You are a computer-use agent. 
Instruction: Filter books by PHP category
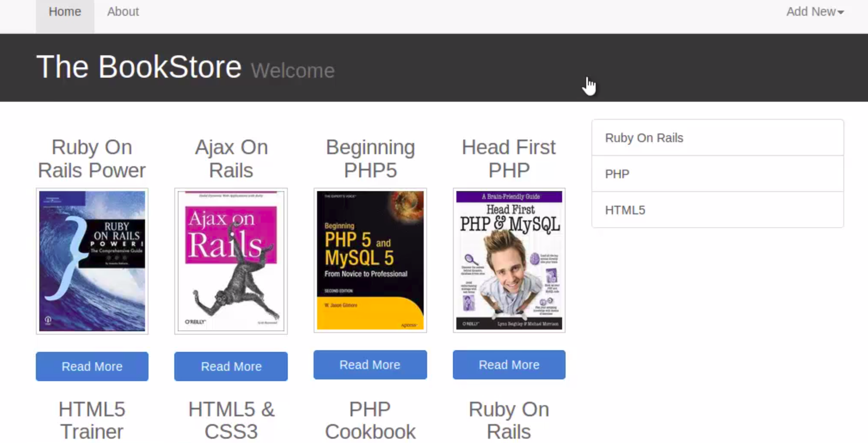717,174
